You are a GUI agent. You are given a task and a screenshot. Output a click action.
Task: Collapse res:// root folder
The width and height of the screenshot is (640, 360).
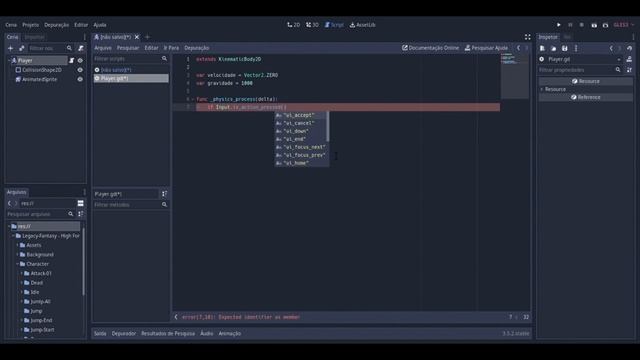[x=9, y=226]
